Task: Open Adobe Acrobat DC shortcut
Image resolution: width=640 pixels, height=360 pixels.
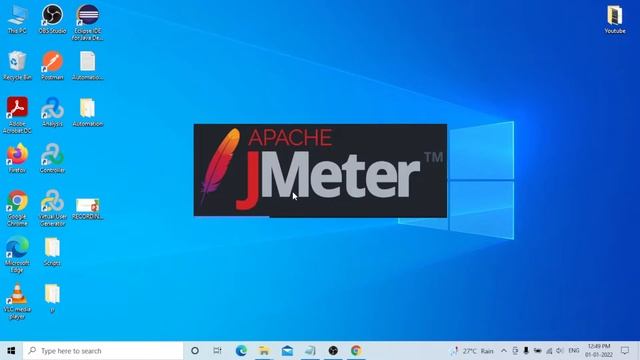Action: (17, 115)
